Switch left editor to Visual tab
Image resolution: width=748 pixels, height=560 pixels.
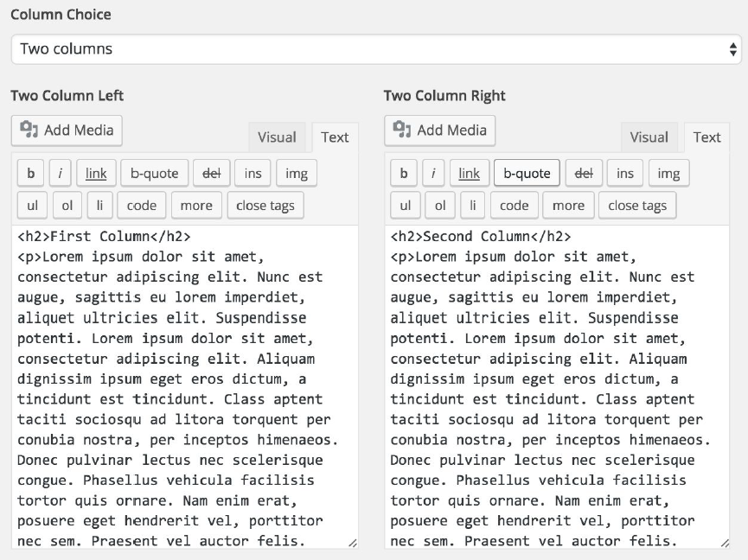[277, 137]
